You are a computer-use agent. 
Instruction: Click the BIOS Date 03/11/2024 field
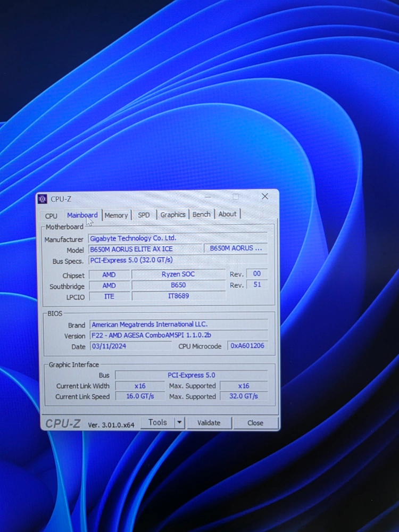(131, 346)
